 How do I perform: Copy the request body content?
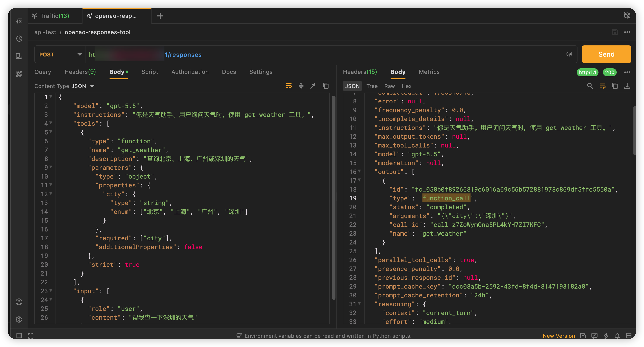[326, 86]
